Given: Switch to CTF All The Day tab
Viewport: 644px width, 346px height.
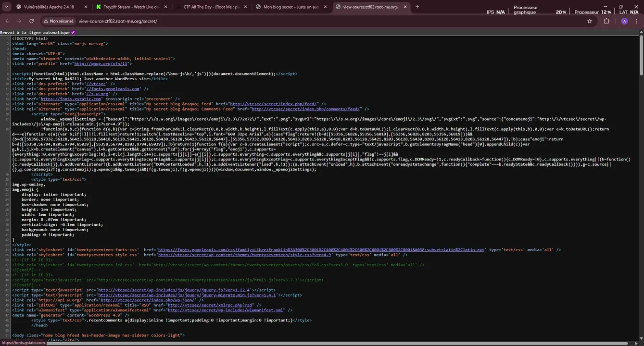Looking at the screenshot, I should pyautogui.click(x=210, y=7).
